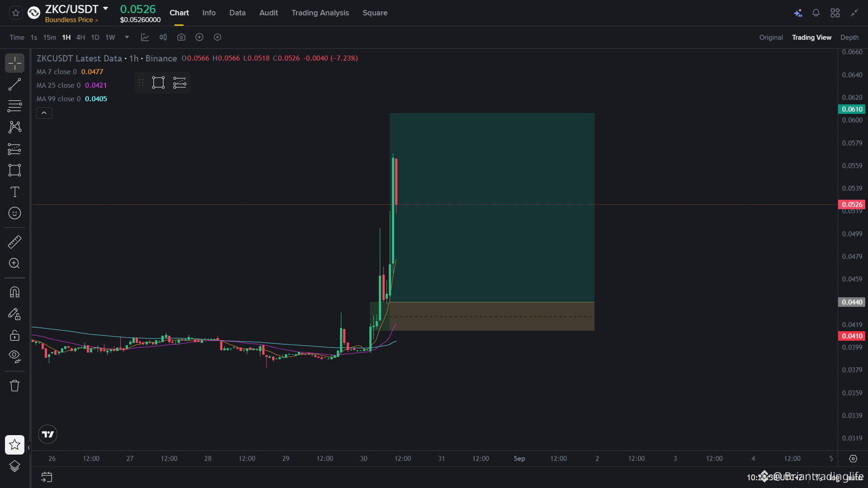This screenshot has width=868, height=488.
Task: Select the 15m time interval
Action: [x=49, y=38]
